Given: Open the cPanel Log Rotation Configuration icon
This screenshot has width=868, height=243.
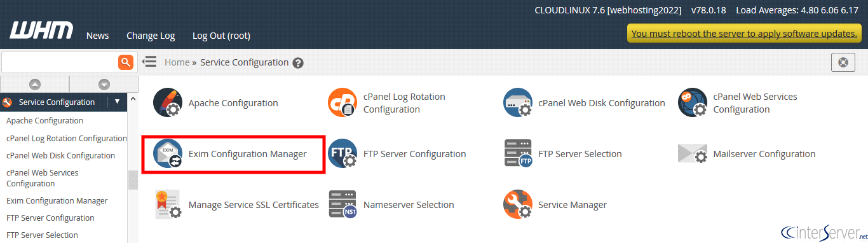Looking at the screenshot, I should point(342,103).
